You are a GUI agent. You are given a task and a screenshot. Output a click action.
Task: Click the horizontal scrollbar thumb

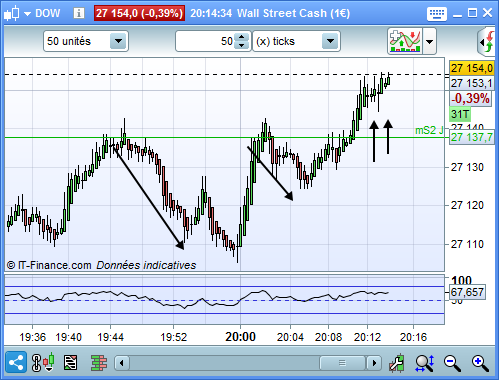pos(342,363)
